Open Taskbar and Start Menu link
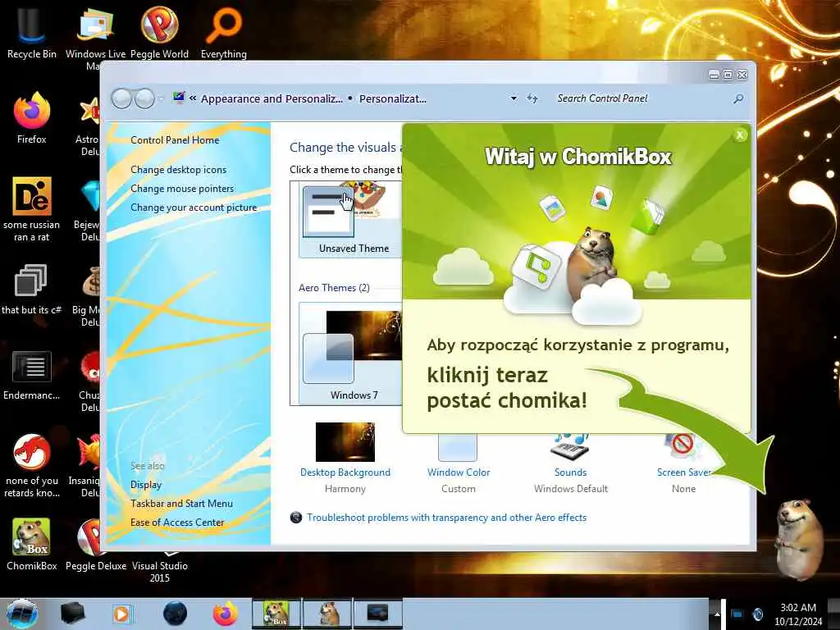Viewport: 840px width, 630px height. (x=181, y=504)
